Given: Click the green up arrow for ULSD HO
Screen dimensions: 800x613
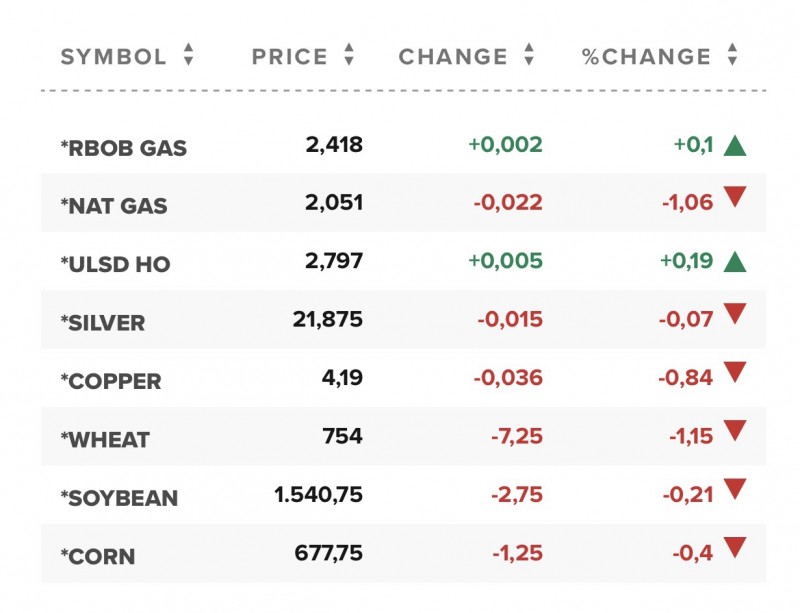Looking at the screenshot, I should [x=735, y=263].
